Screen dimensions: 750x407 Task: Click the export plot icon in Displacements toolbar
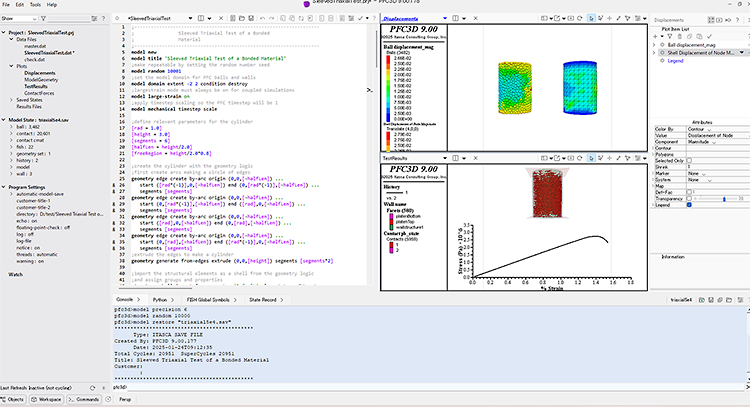pyautogui.click(x=557, y=18)
